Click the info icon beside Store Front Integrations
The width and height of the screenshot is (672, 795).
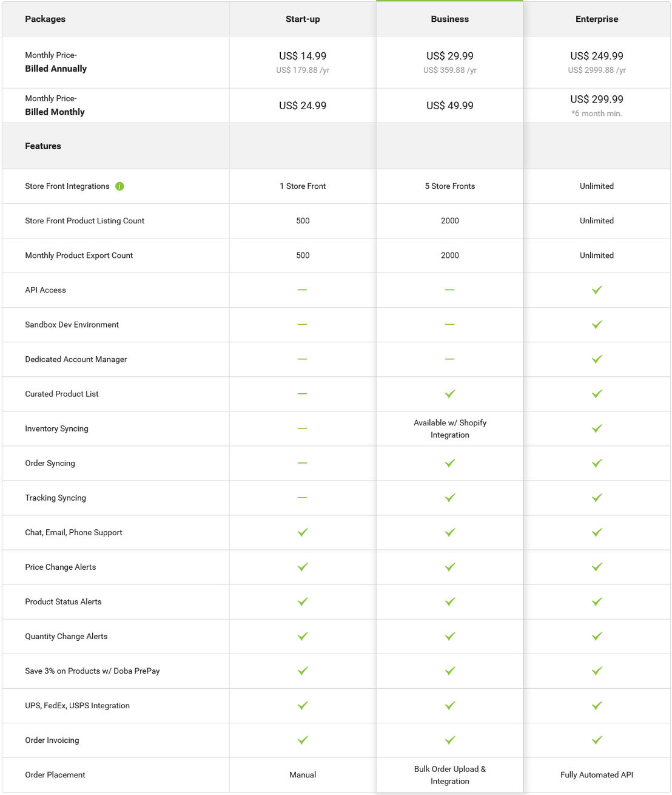point(119,186)
